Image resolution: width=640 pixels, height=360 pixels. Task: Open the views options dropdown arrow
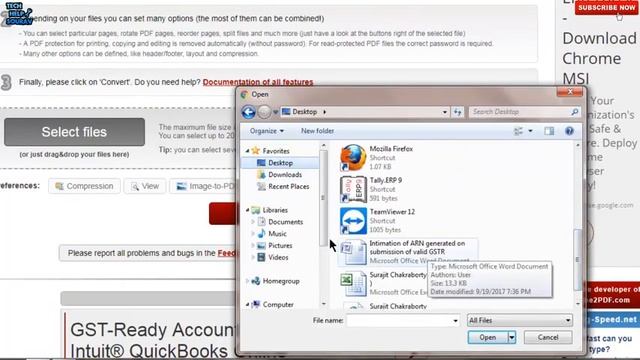[x=530, y=131]
